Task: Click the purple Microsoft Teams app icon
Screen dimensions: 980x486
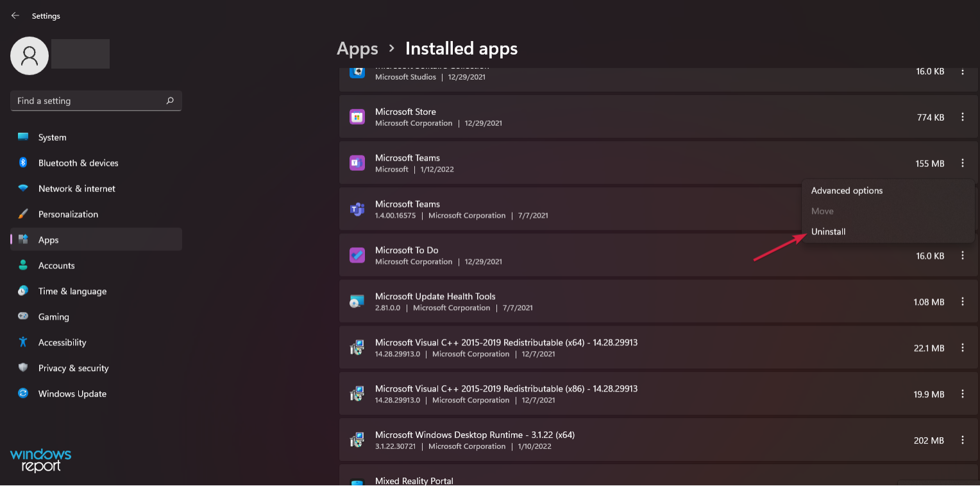Action: tap(357, 163)
